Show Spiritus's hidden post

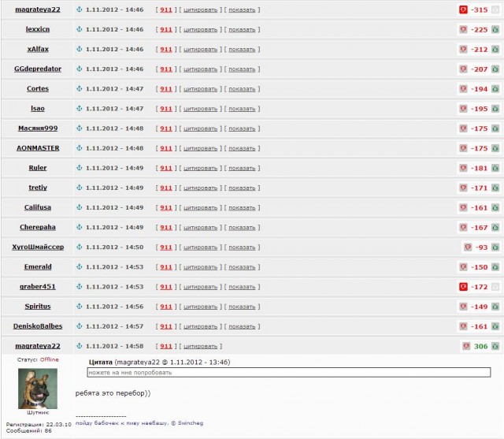242,307
